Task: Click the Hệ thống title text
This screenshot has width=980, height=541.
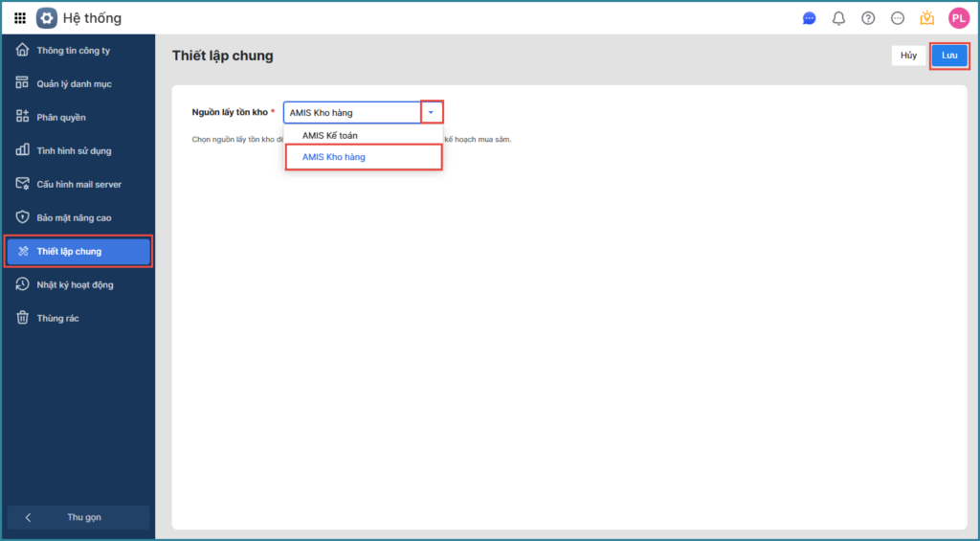Action: (92, 18)
